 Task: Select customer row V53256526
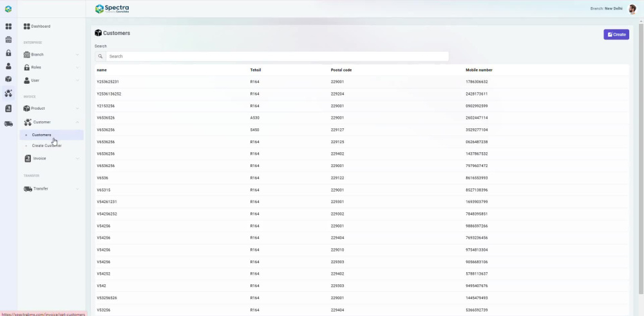[361, 298]
